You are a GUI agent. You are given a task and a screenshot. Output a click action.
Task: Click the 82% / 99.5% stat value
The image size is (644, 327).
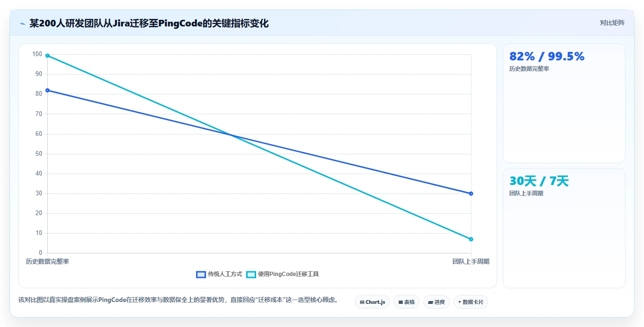coord(547,57)
